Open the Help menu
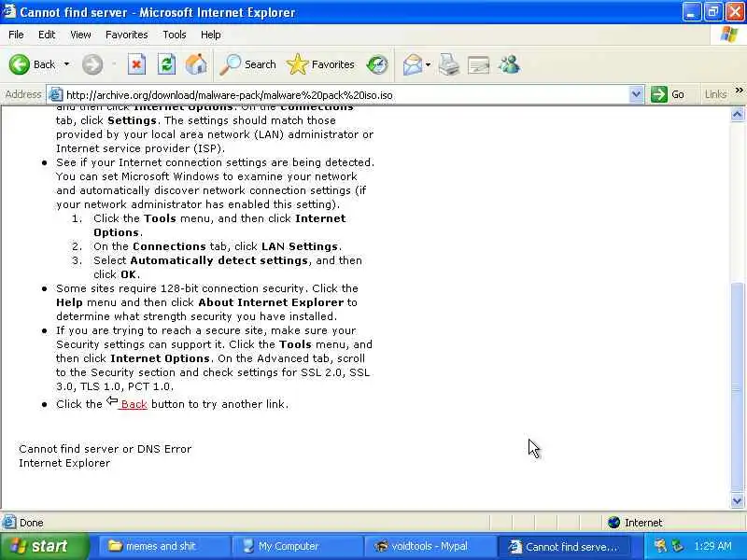This screenshot has height=560, width=747. [211, 35]
